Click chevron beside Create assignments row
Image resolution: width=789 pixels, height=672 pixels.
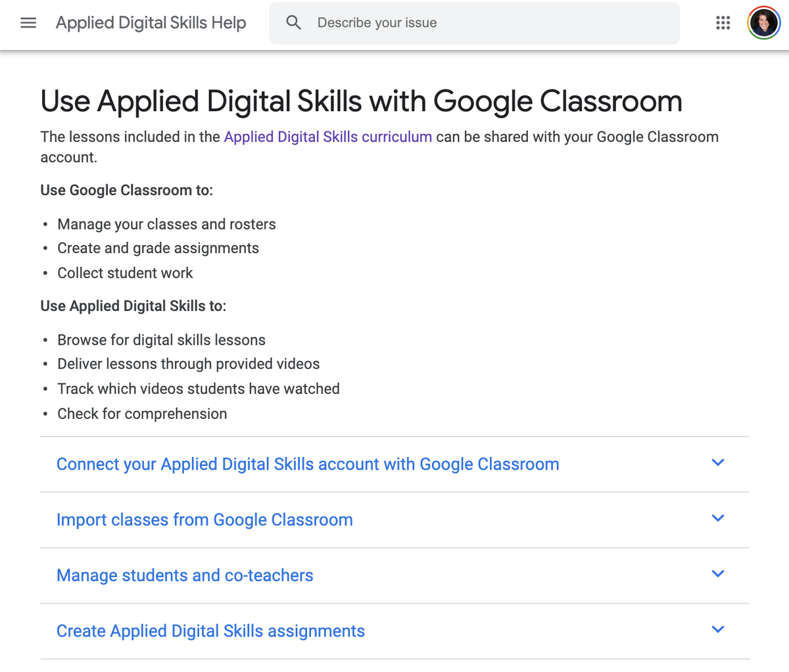(718, 630)
